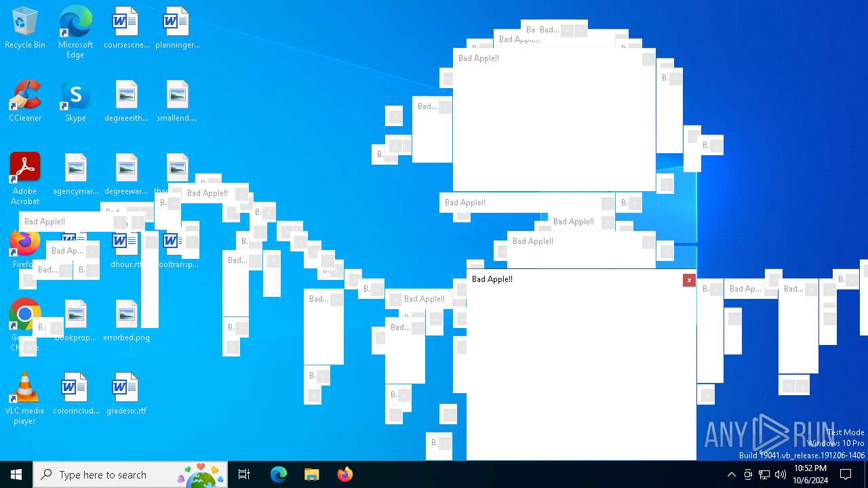Screen dimensions: 868x488
Task: Open the notification center icon
Action: [846, 474]
